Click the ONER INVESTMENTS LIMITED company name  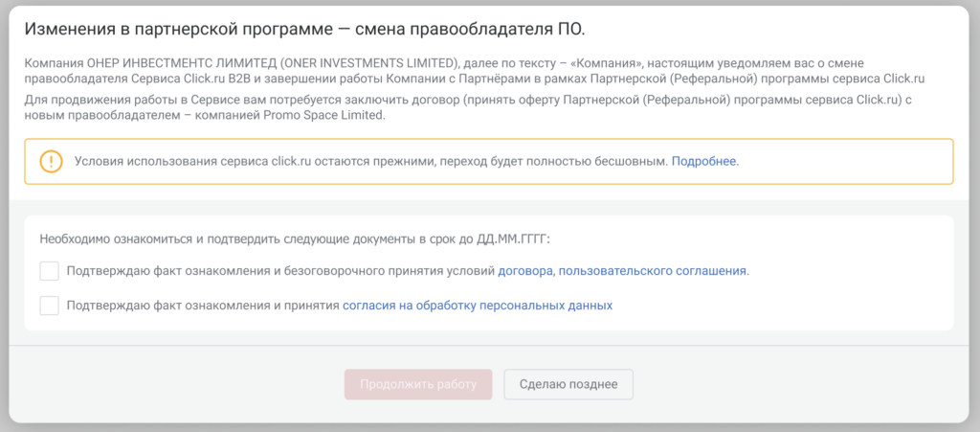373,62
